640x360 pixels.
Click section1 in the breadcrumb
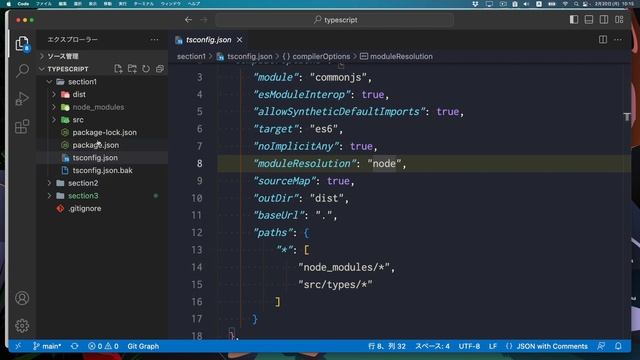pos(191,56)
